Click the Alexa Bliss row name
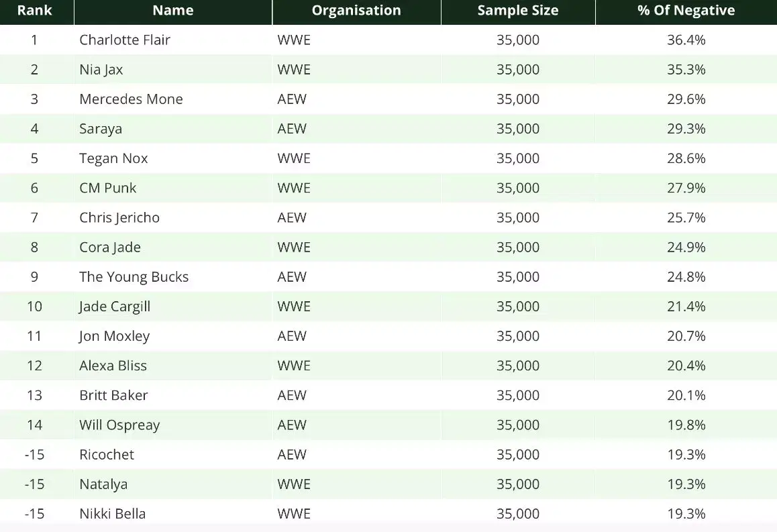 click(113, 366)
